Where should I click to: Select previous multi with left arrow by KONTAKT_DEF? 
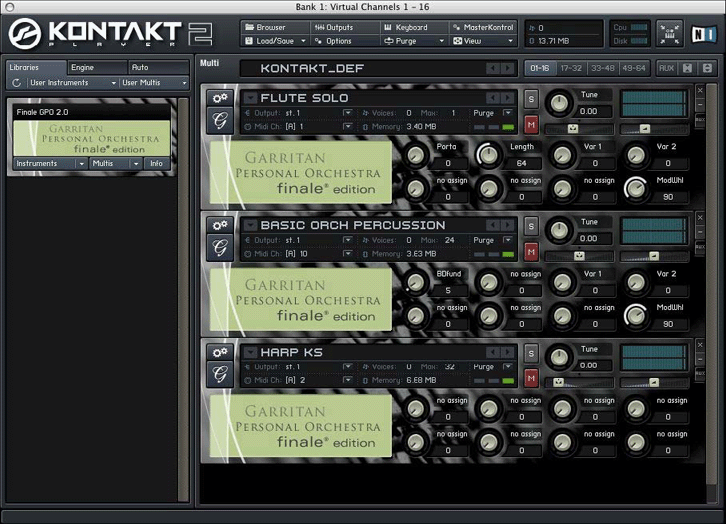494,69
